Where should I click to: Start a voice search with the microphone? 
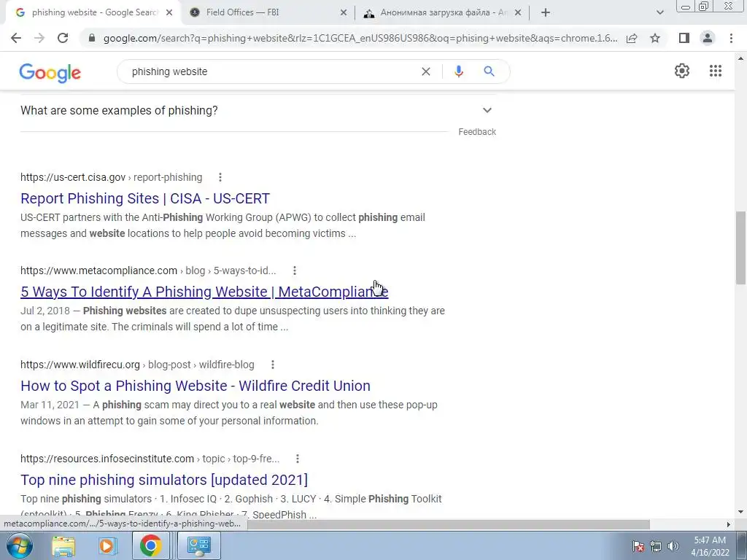click(x=458, y=71)
